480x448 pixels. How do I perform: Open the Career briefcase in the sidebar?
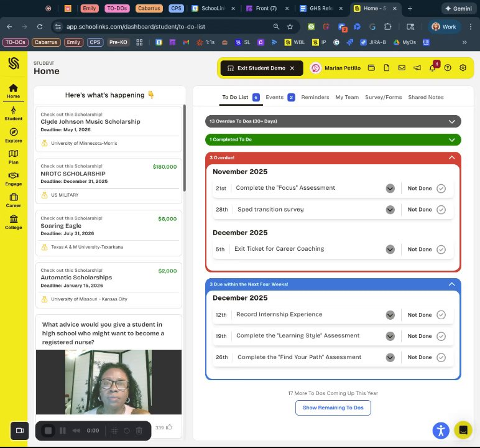(13, 200)
